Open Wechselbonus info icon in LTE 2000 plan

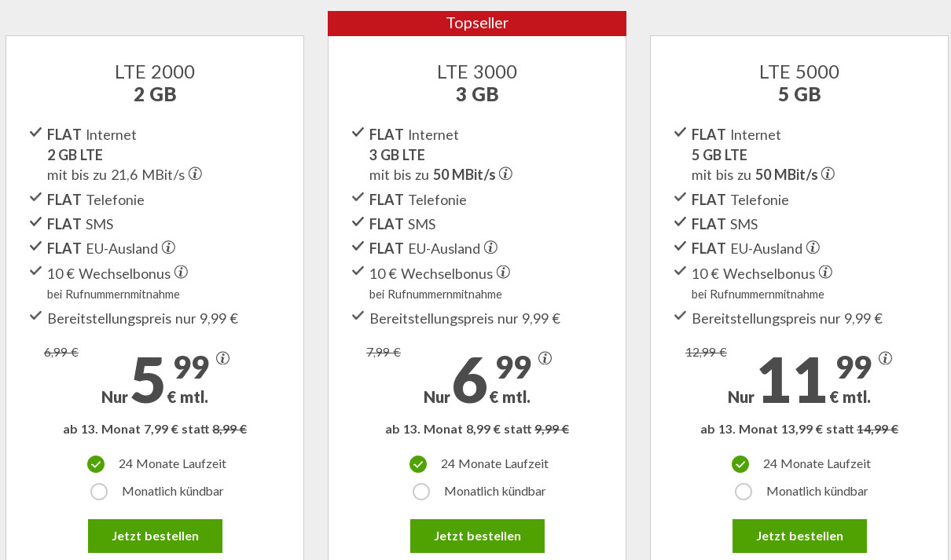tap(181, 273)
